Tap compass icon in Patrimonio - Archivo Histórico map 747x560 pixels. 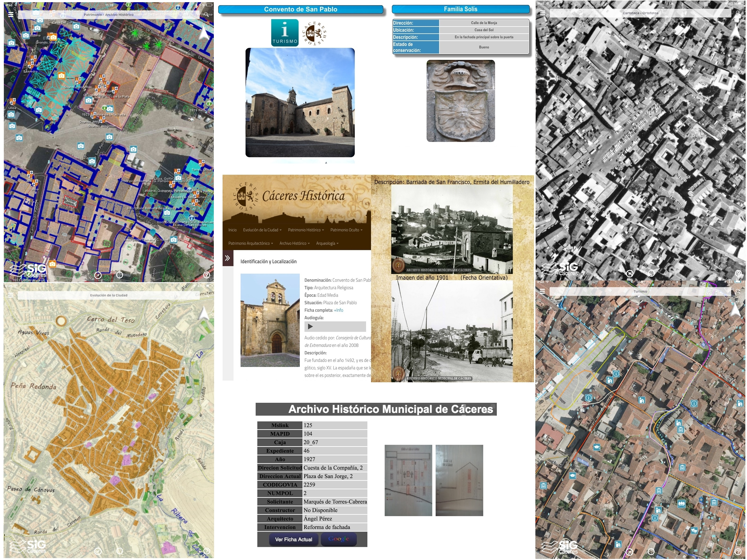tap(98, 275)
